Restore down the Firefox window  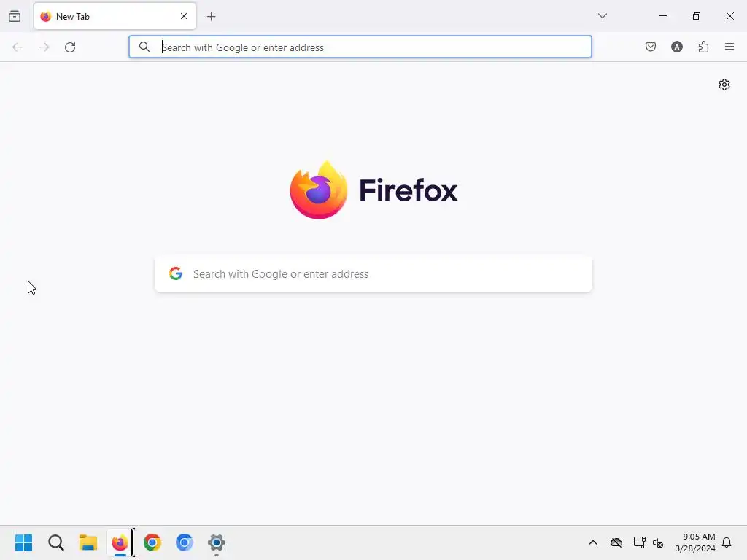[697, 16]
